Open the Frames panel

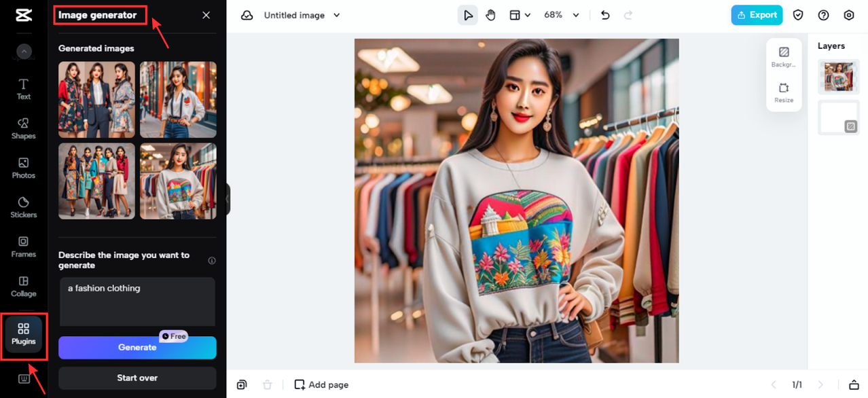pos(24,247)
